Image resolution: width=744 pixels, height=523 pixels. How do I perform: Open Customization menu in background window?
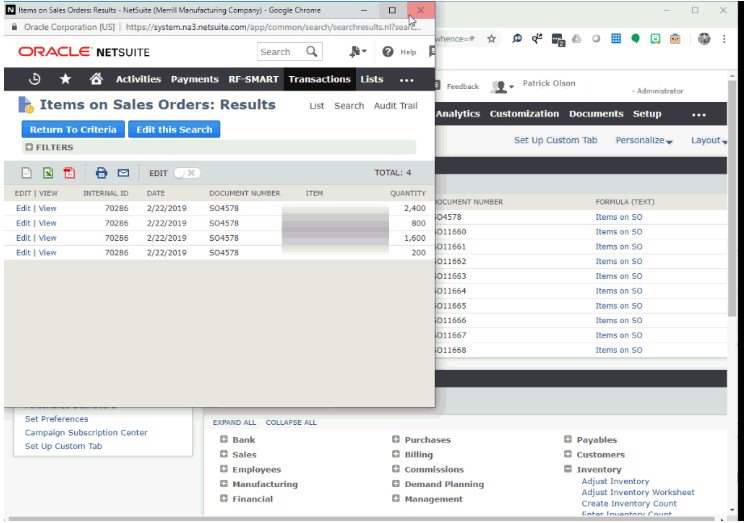(524, 114)
